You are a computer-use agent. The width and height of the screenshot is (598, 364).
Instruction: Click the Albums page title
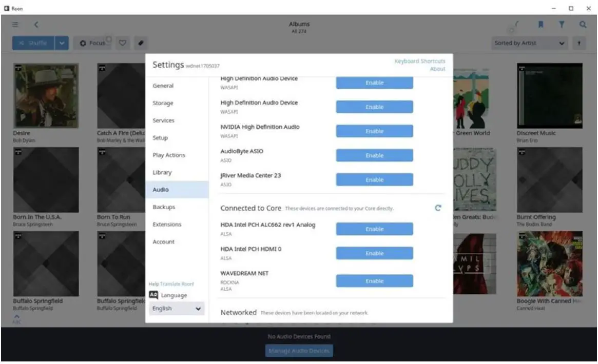[x=299, y=24]
